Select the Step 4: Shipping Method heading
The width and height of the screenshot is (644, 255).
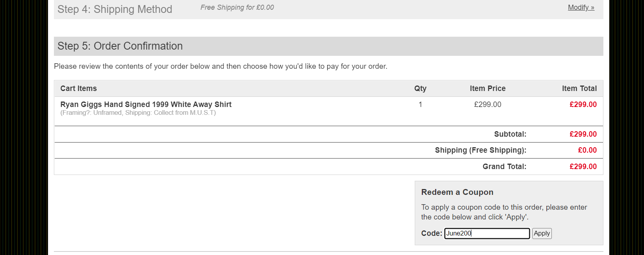[x=115, y=9]
